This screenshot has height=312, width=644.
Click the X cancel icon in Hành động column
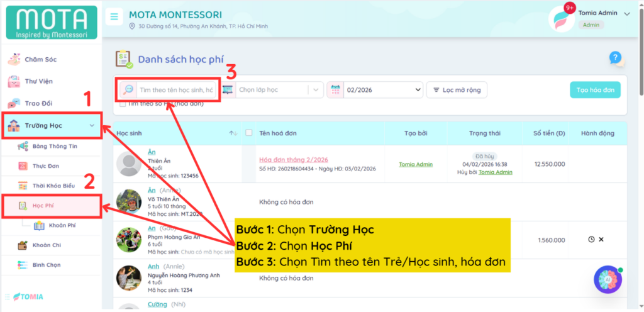point(601,240)
